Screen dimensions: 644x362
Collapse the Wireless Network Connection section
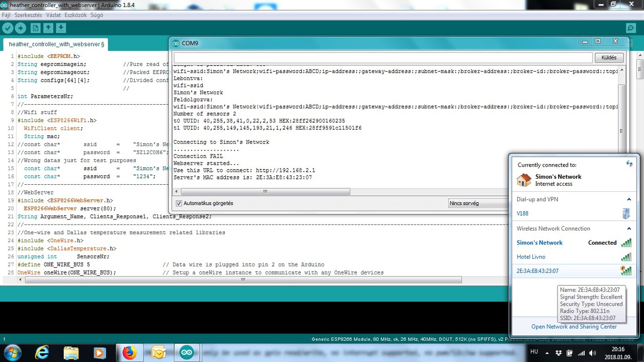pos(628,229)
